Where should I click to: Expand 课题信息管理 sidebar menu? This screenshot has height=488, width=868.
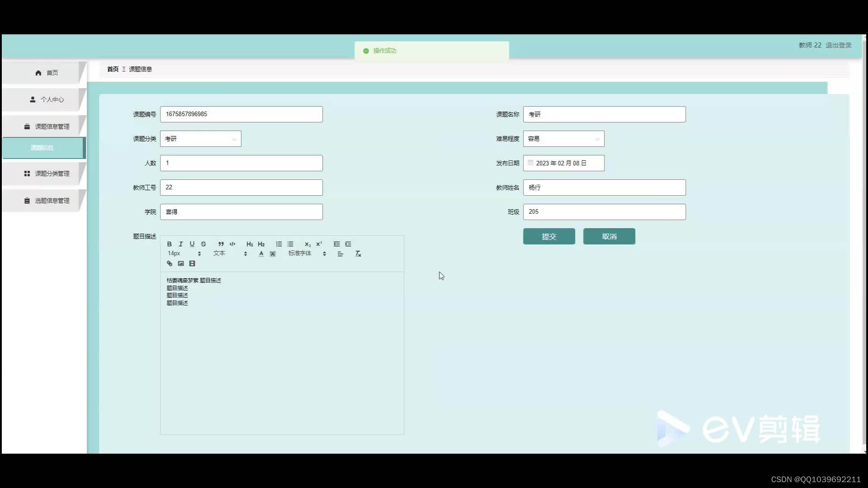point(44,127)
